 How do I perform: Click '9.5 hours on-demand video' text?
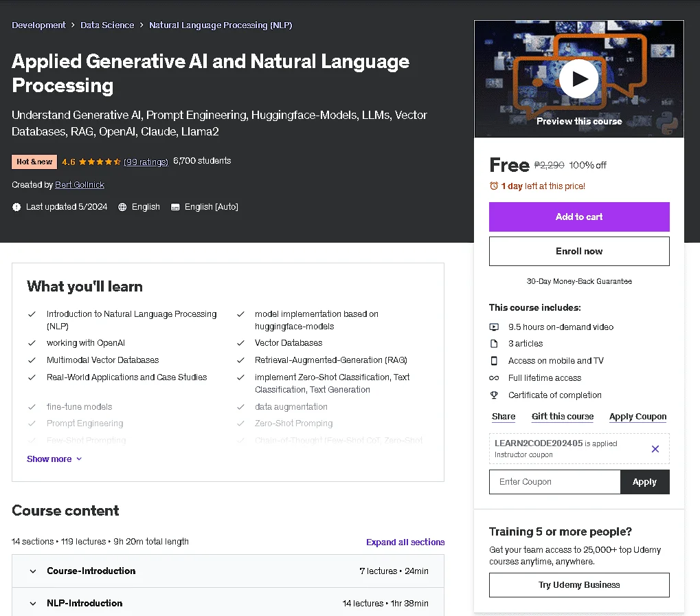(561, 327)
